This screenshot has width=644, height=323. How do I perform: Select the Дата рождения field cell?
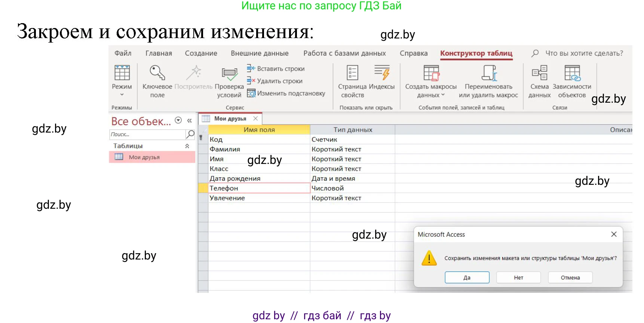(259, 178)
